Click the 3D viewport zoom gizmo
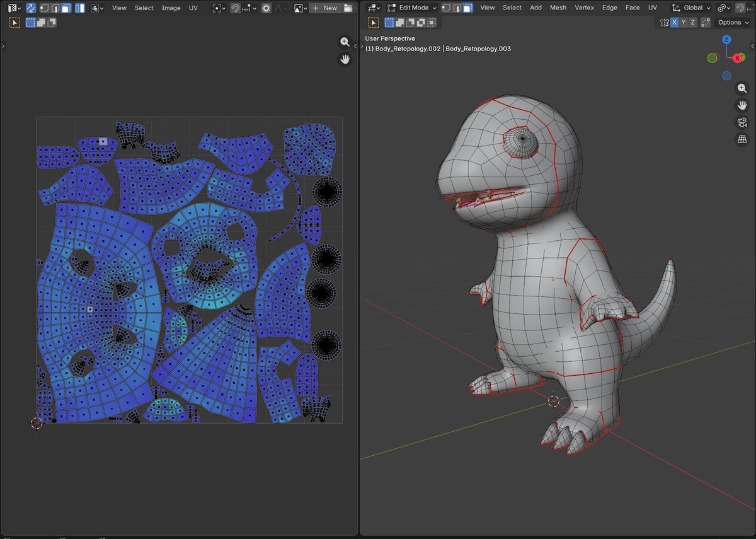This screenshot has width=756, height=539. [x=742, y=89]
